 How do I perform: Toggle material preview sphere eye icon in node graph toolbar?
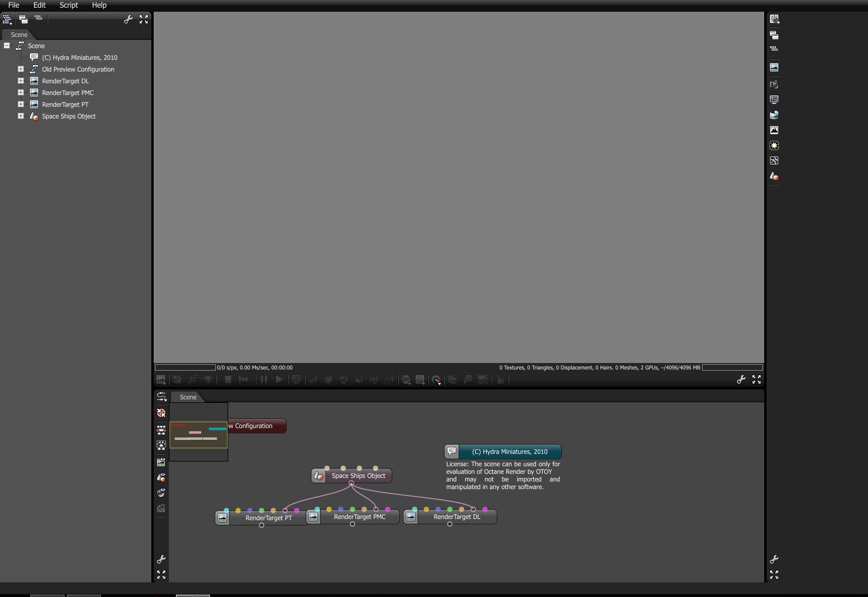point(161,493)
